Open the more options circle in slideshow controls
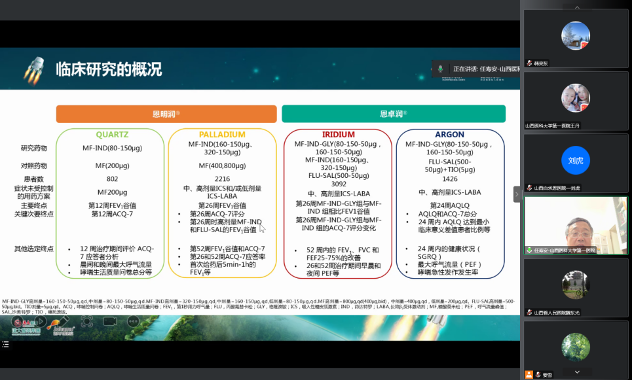The image size is (632, 380). 133,322
